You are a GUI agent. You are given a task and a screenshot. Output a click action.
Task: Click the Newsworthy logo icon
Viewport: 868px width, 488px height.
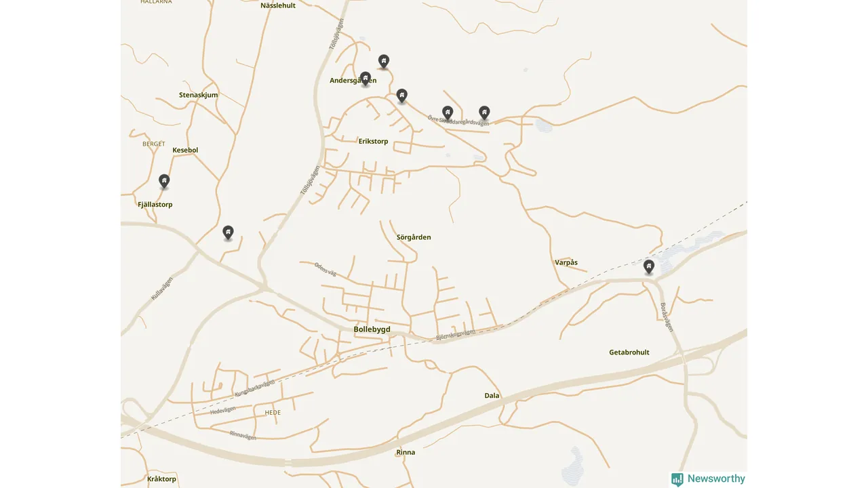(x=677, y=479)
